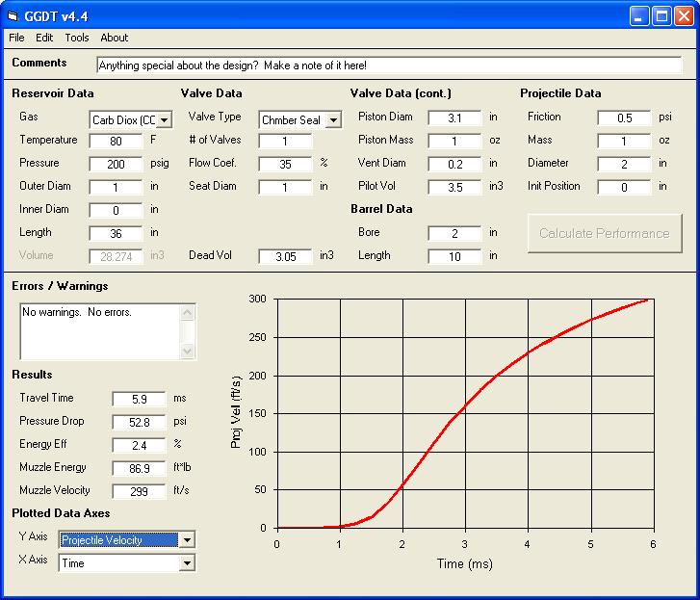Select the reservoir Pressure input field
Screen dimensions: 700x600
pos(116,164)
